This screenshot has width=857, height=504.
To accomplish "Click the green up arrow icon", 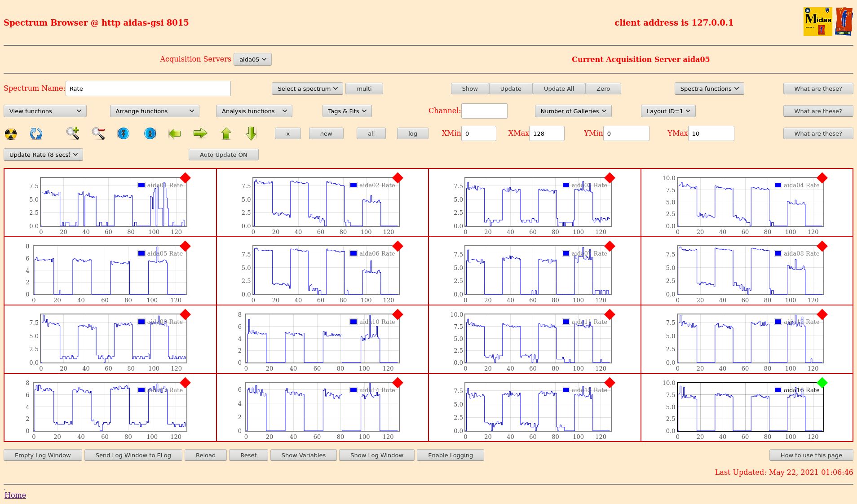I will 226,133.
